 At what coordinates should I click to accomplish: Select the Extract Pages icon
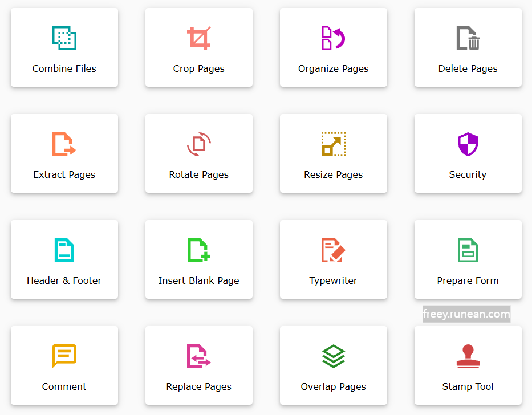(64, 144)
